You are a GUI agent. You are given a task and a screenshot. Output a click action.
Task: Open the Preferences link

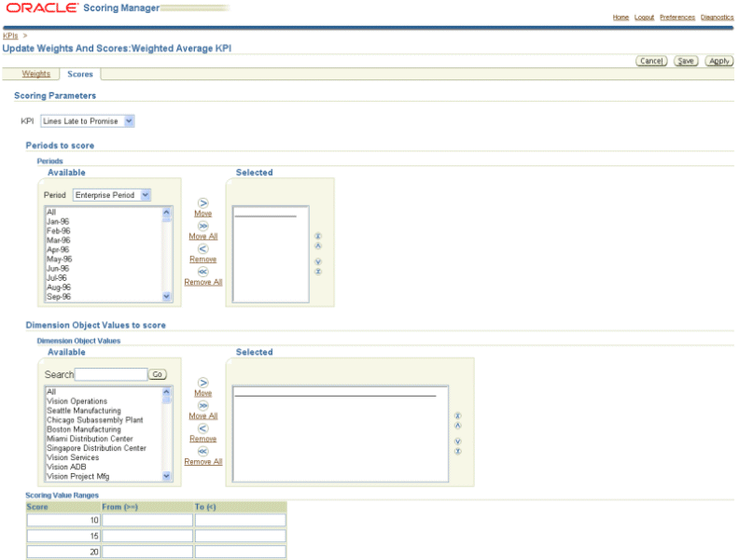[677, 18]
